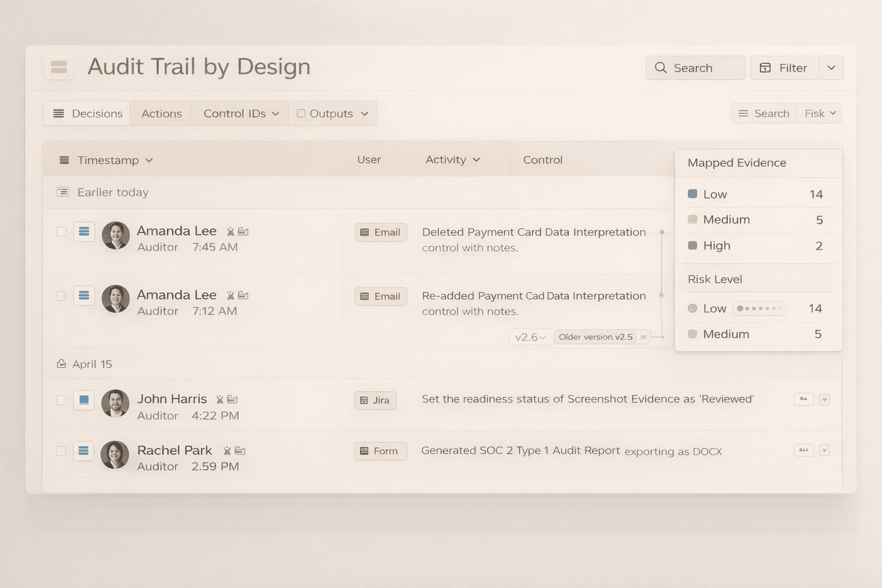
Task: Switch to the Actions tab
Action: [161, 113]
